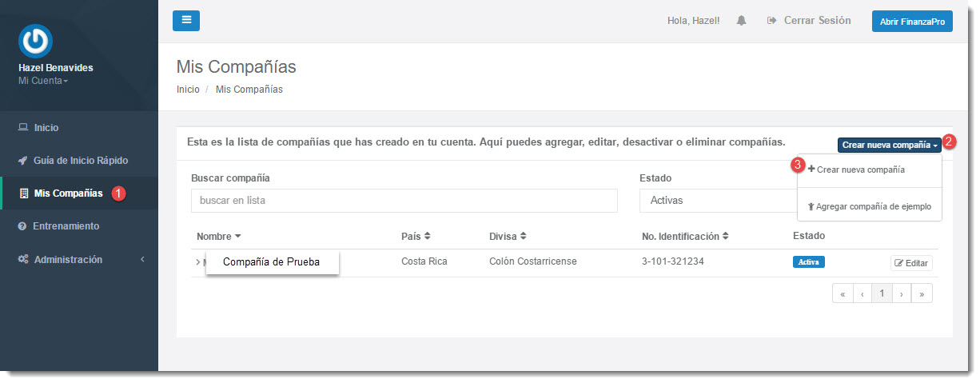Click Inicio breadcrumb link

pyautogui.click(x=188, y=90)
